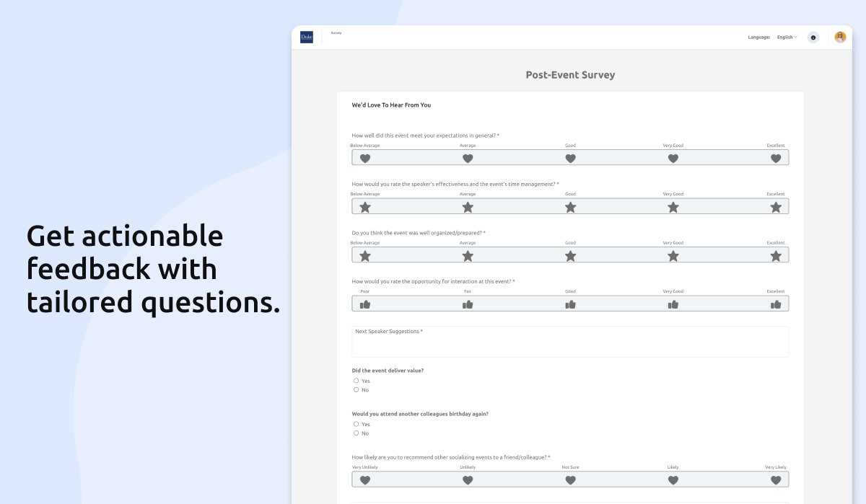The height and width of the screenshot is (504, 866).
Task: Click the Survey tab in header
Action: (336, 33)
